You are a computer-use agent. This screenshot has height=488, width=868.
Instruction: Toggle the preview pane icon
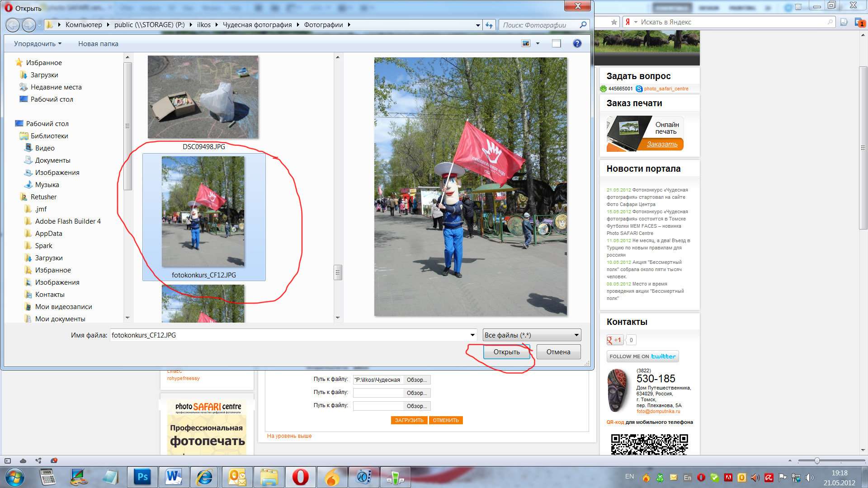[x=557, y=43]
